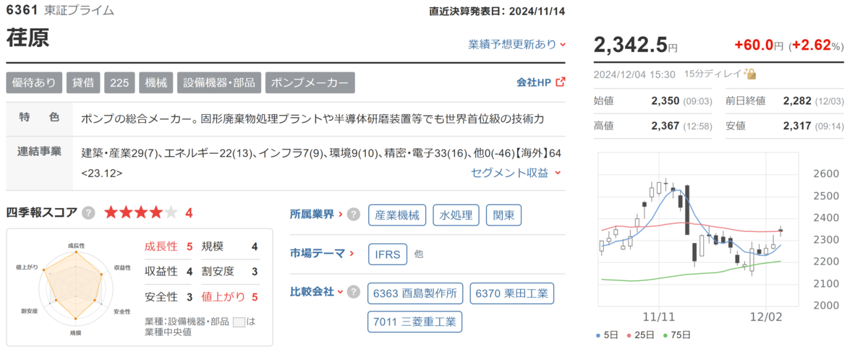Click the 他 text beside IFRS
This screenshot has width=868, height=349.
(x=419, y=254)
